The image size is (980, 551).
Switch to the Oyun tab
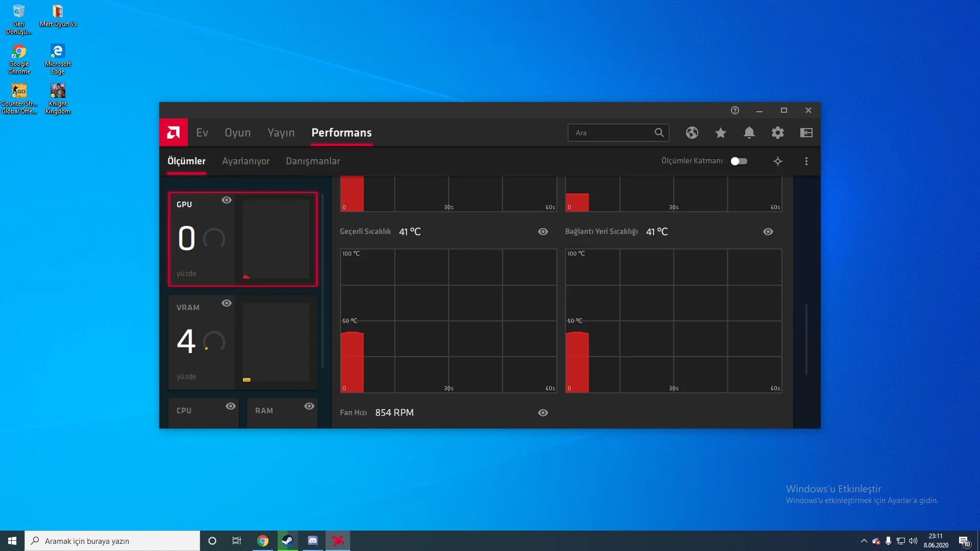[238, 133]
